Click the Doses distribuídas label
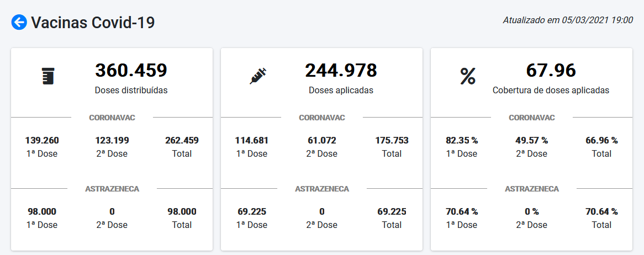Viewport: 644px width, 255px height. [x=131, y=90]
